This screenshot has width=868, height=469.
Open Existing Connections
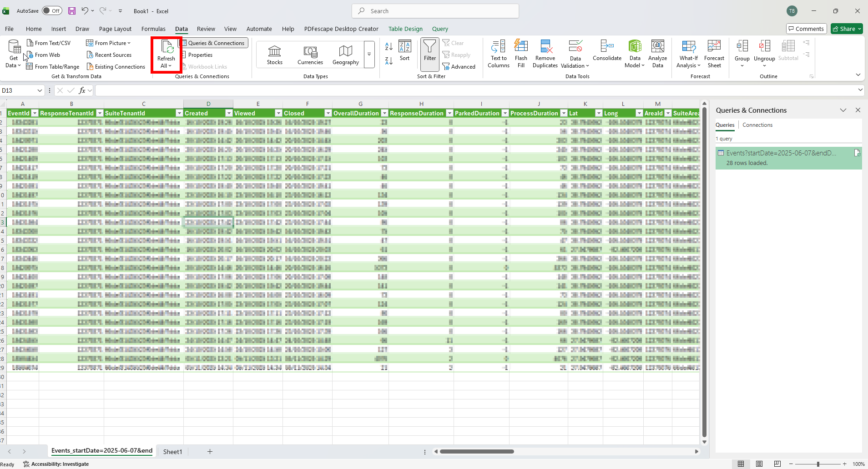click(x=116, y=67)
